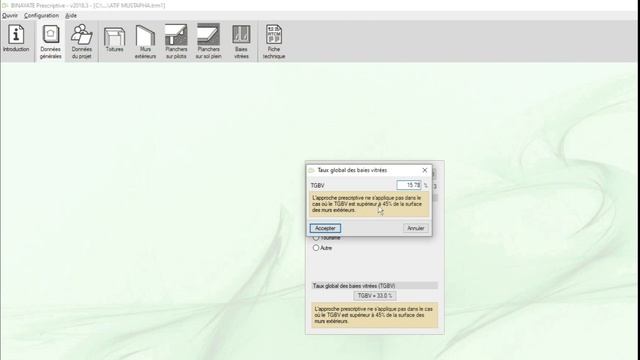Open Planchers sur pilotis section

coord(176,41)
